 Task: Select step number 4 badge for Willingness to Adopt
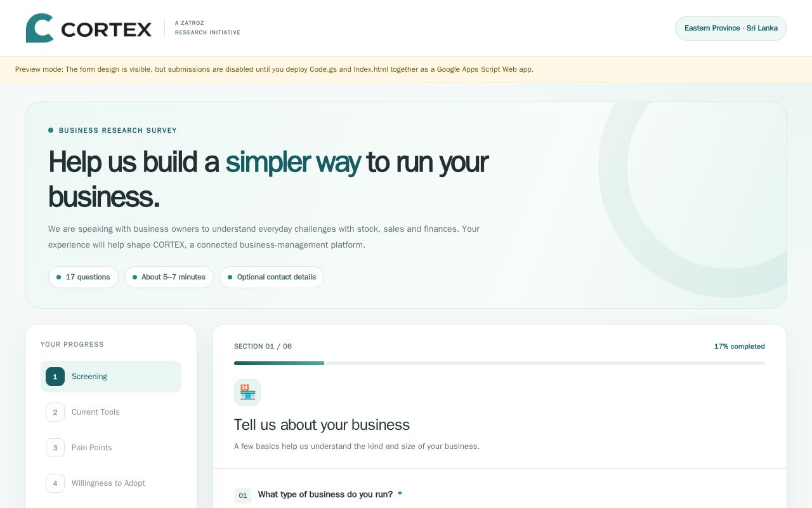[x=55, y=483]
